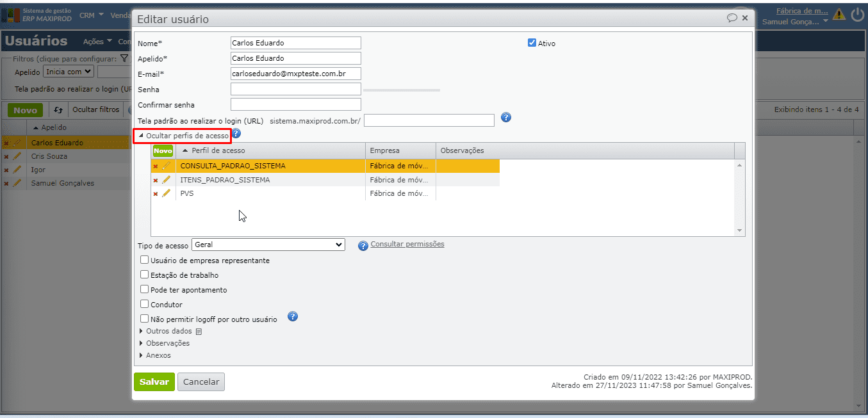Click Novo button in users list
Screen dimensions: 868x418
pyautogui.click(x=25, y=110)
